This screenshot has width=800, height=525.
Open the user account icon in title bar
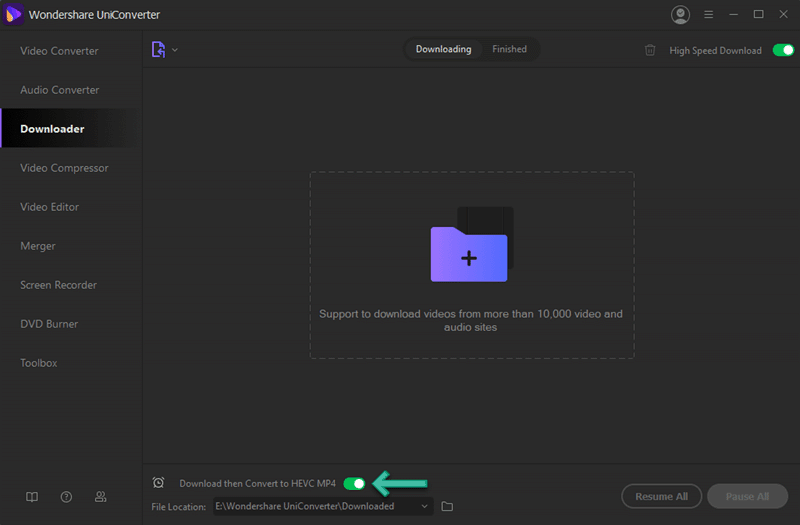(680, 15)
